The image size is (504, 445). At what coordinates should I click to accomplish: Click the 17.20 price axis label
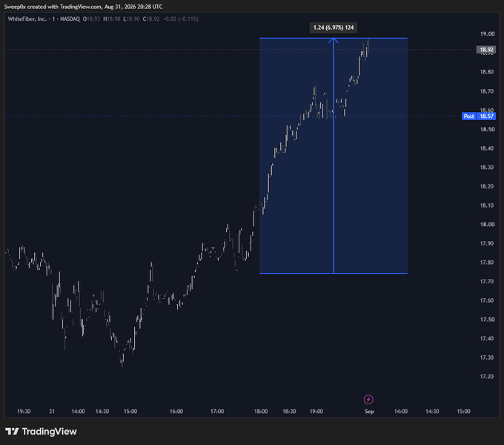pyautogui.click(x=487, y=377)
